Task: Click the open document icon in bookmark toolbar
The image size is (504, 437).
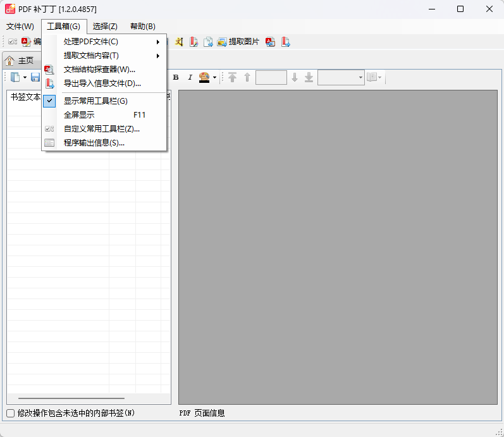Action: pyautogui.click(x=15, y=77)
